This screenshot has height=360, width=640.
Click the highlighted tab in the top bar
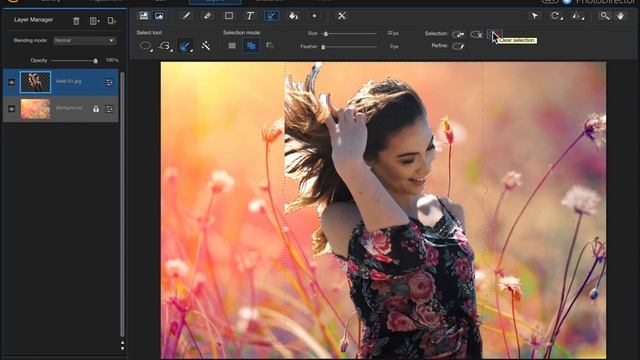[215, 2]
